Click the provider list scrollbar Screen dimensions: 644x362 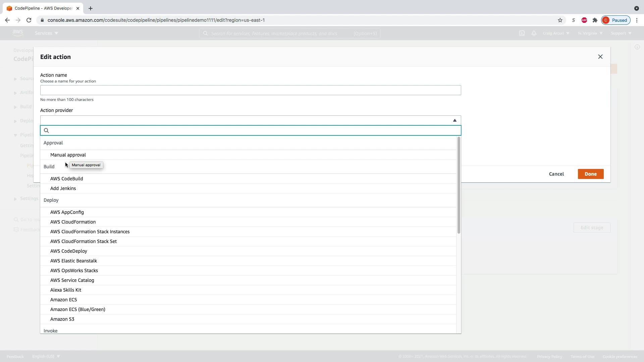point(459,185)
